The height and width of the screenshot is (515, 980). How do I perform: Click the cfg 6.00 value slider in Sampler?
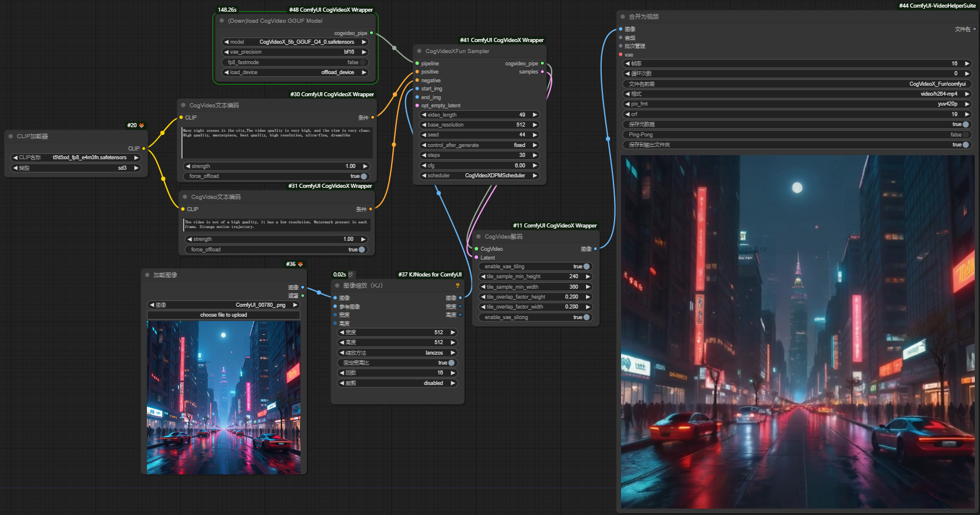pos(479,166)
